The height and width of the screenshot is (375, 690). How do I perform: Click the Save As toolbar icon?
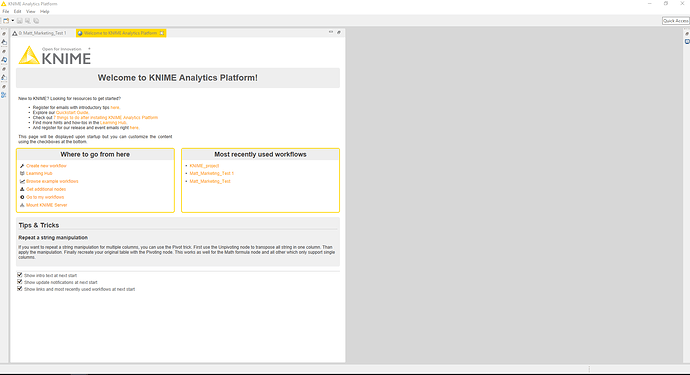point(28,21)
